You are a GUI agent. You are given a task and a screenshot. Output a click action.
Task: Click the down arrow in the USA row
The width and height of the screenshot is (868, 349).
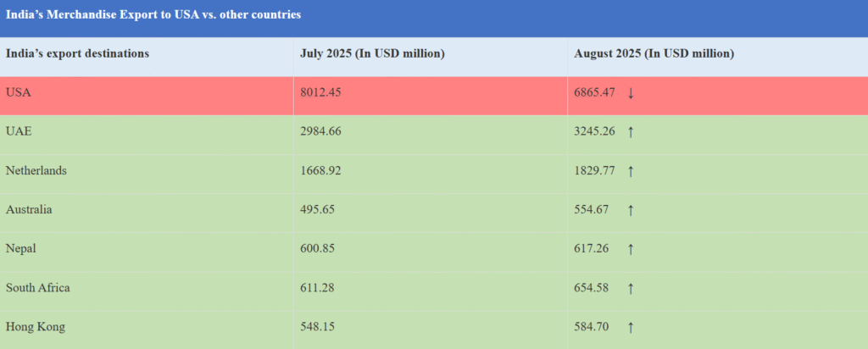pyautogui.click(x=631, y=92)
